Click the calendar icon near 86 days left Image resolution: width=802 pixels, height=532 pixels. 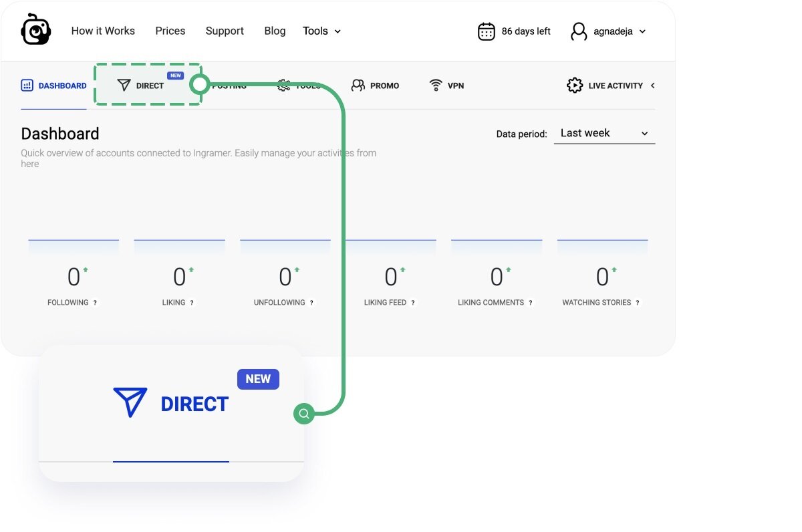(486, 31)
